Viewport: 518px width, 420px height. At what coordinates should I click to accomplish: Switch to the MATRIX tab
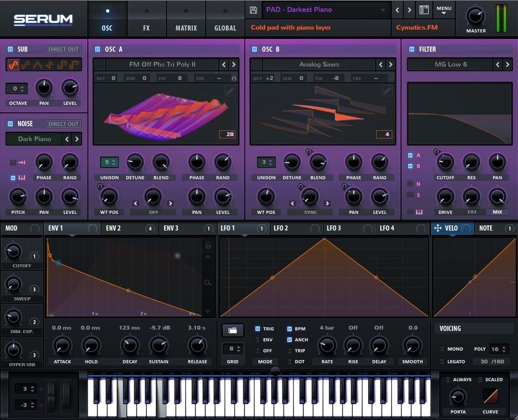tap(186, 19)
